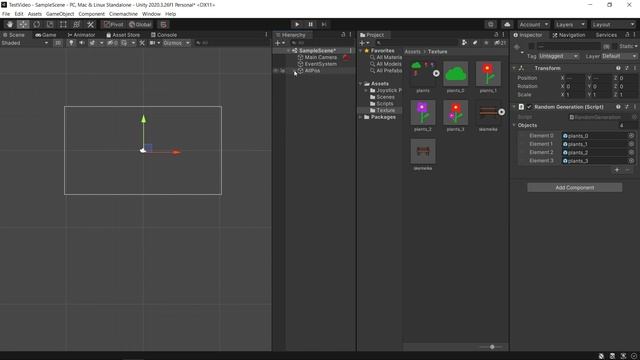640x360 pixels.
Task: Toggle grid snapping icon in toolbar
Action: tap(163, 24)
